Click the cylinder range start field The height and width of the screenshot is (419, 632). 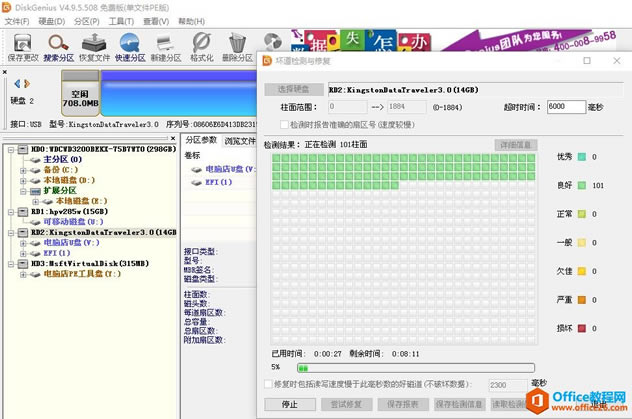click(x=347, y=107)
